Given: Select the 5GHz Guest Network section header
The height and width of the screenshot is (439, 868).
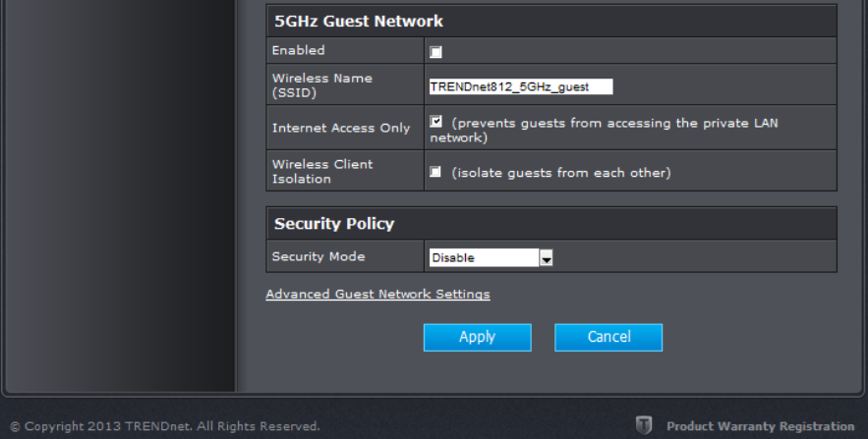Looking at the screenshot, I should 551,21.
